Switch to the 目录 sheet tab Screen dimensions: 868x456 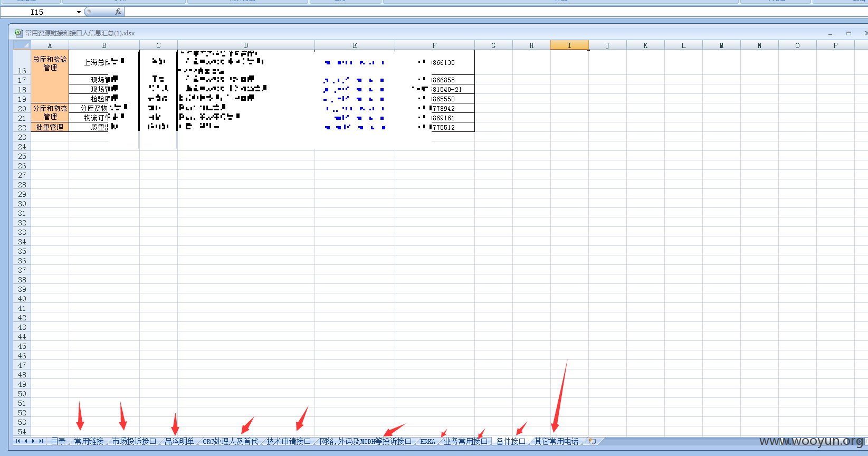click(x=58, y=441)
